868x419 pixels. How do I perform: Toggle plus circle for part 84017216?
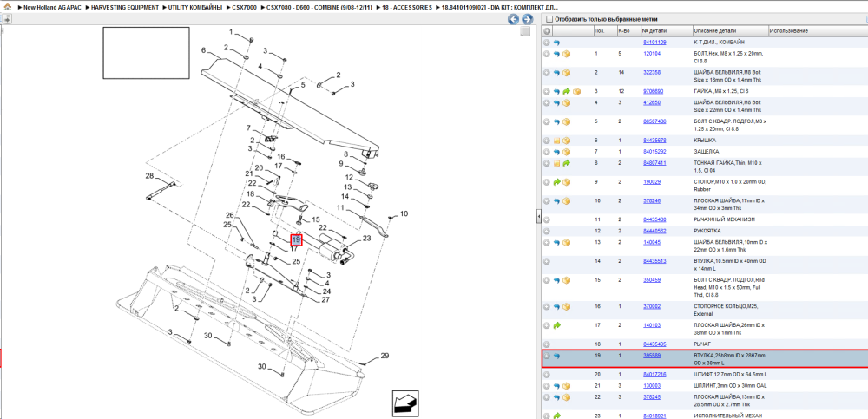[x=547, y=375]
